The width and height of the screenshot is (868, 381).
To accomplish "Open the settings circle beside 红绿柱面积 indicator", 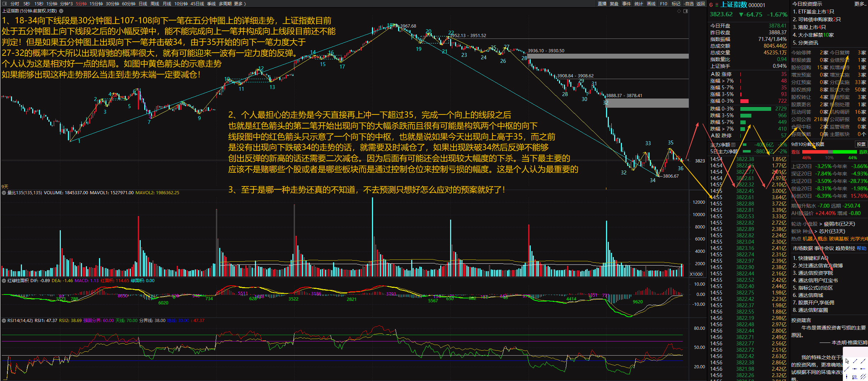I will pyautogui.click(x=4, y=281).
